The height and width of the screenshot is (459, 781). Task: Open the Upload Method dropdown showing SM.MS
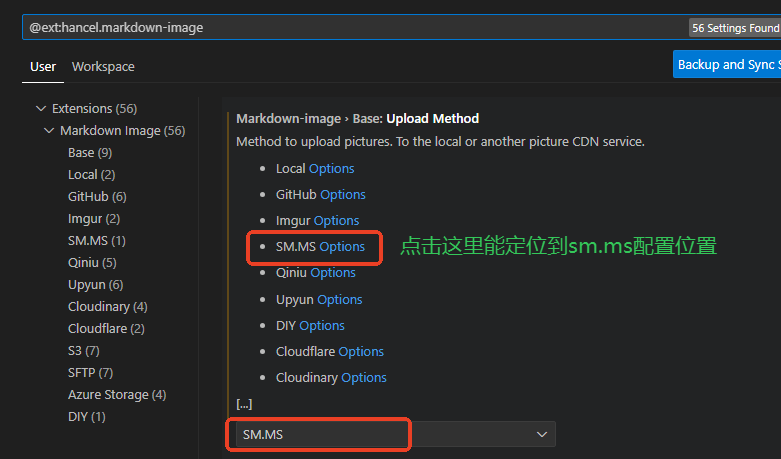pyautogui.click(x=393, y=434)
